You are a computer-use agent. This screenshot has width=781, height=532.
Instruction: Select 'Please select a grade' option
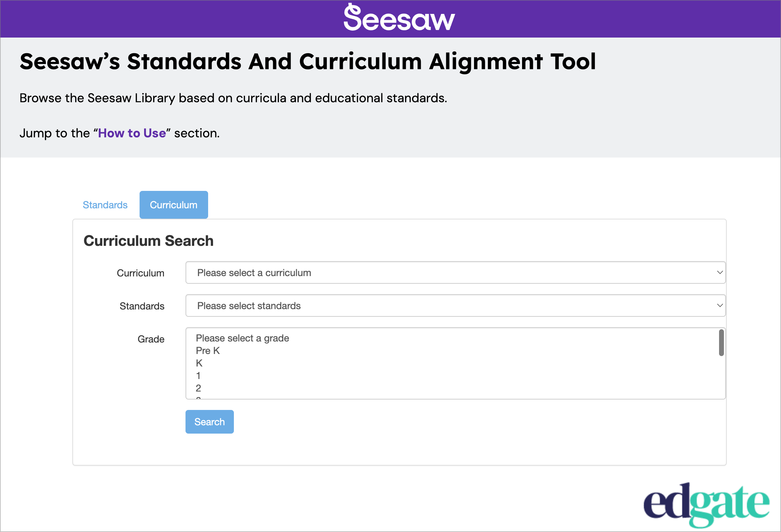pyautogui.click(x=242, y=338)
